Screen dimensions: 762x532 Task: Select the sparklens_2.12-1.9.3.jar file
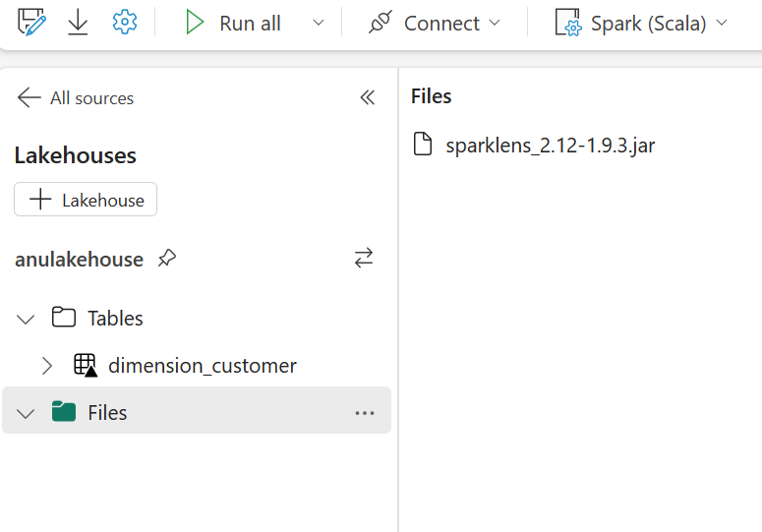tap(534, 145)
